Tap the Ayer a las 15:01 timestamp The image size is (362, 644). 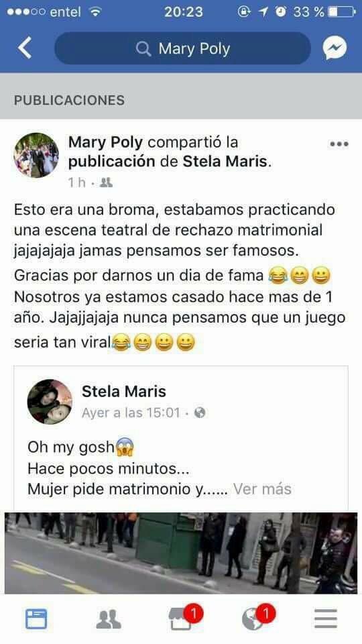click(x=131, y=413)
